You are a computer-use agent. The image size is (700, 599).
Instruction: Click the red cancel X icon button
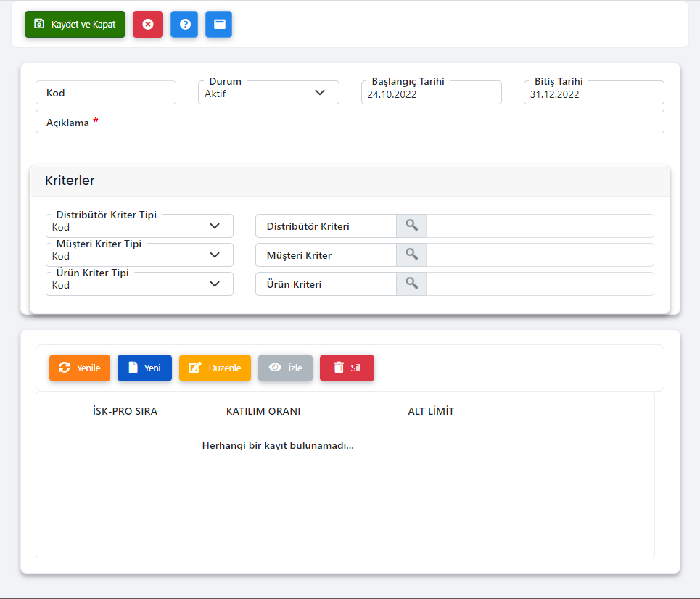(x=148, y=24)
